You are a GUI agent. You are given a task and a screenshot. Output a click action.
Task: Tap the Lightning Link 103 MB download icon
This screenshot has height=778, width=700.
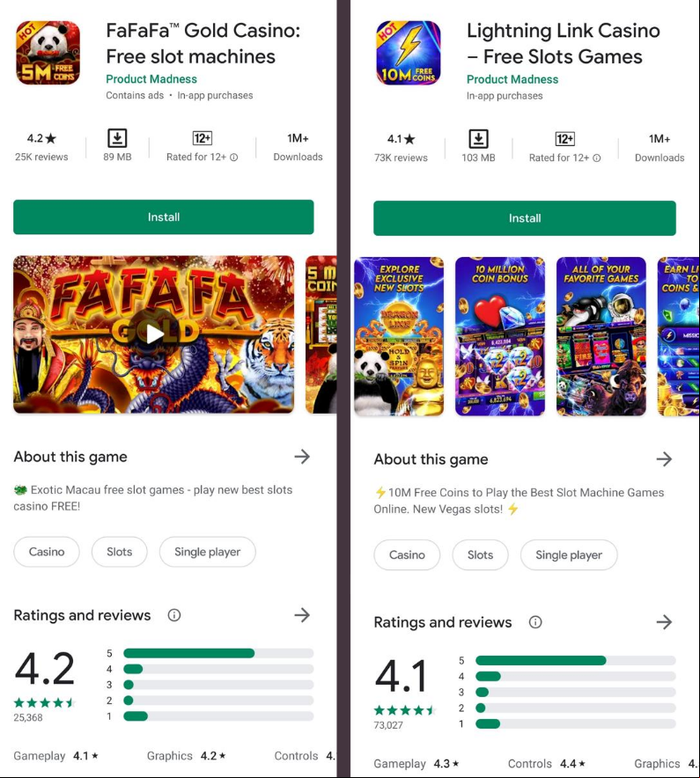(479, 139)
